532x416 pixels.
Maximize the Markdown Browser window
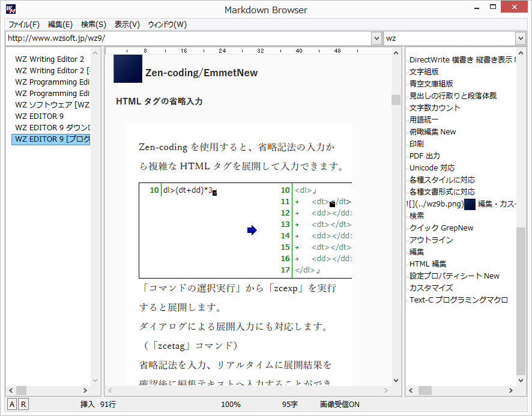[493, 7]
